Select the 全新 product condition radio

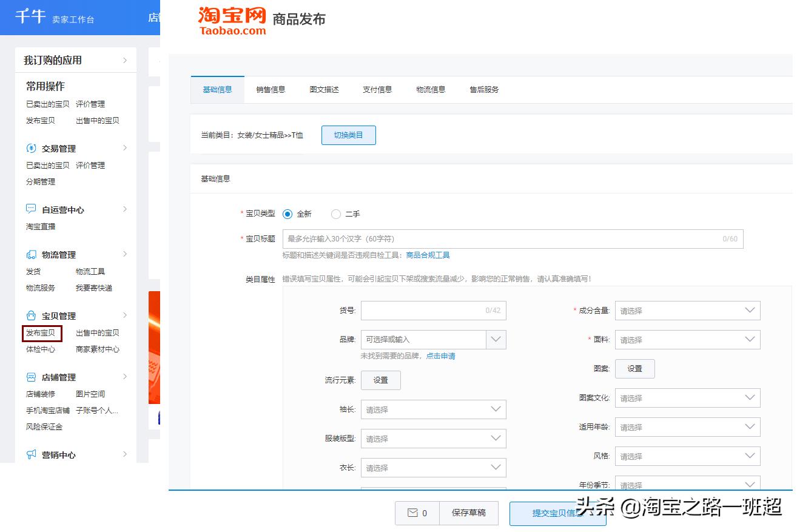coord(289,214)
